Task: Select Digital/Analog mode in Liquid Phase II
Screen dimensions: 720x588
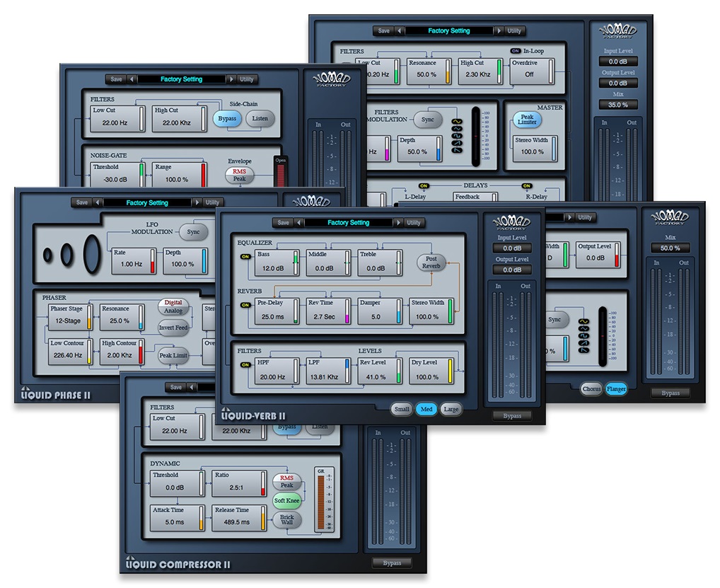Action: tap(173, 306)
